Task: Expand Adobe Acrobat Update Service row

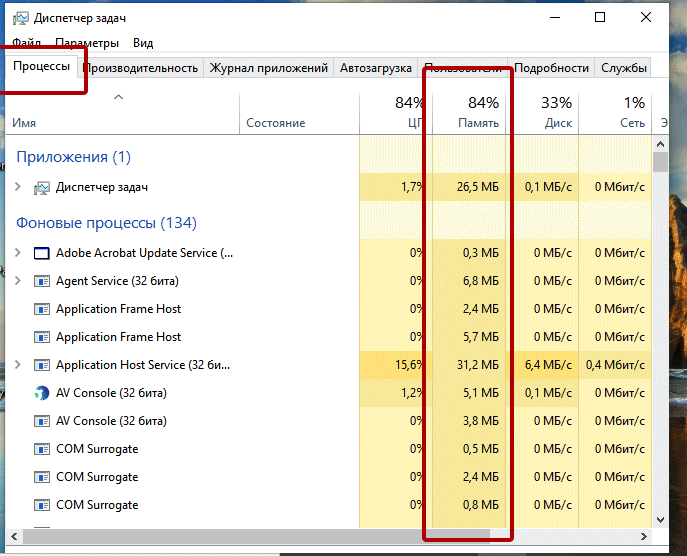Action: (x=18, y=253)
